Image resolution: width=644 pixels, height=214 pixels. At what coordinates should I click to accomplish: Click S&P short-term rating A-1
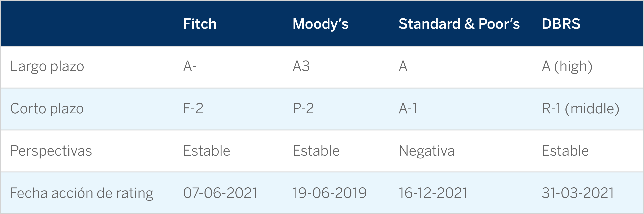click(408, 108)
